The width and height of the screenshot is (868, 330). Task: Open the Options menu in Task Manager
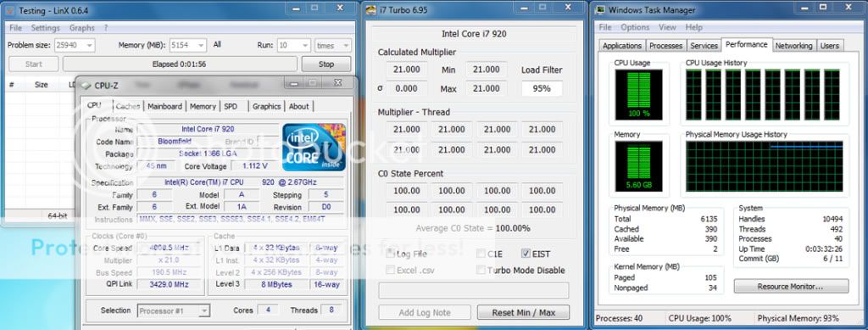click(x=634, y=27)
